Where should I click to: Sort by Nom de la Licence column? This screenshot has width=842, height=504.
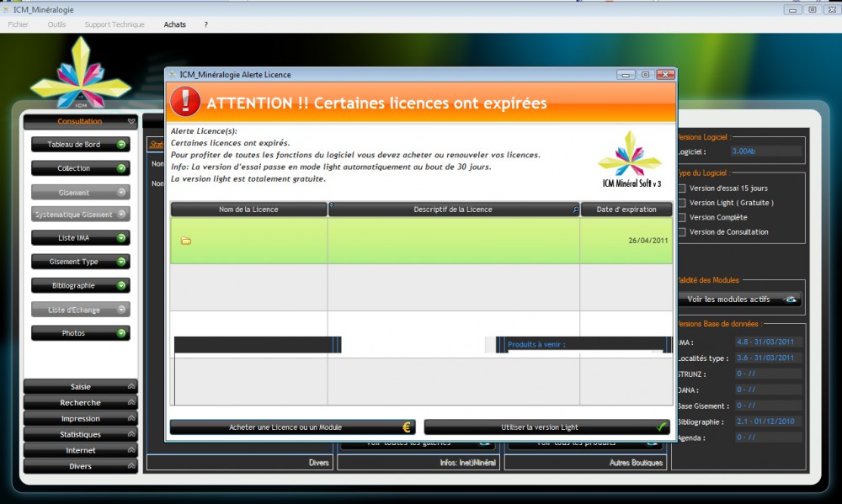tap(248, 210)
